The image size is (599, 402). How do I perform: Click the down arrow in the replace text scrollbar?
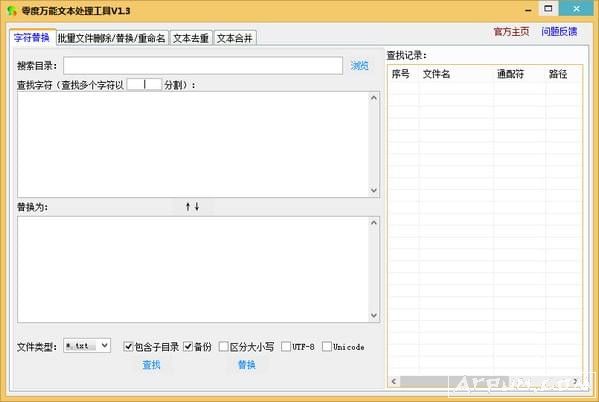point(374,315)
